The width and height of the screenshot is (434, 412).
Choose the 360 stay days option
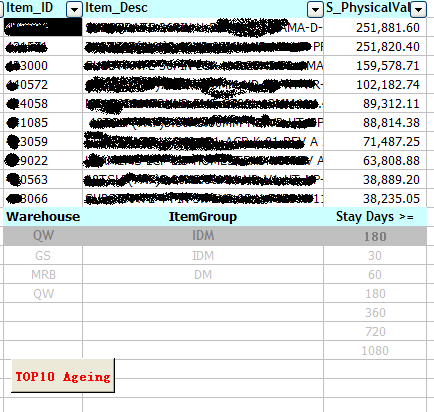(375, 313)
